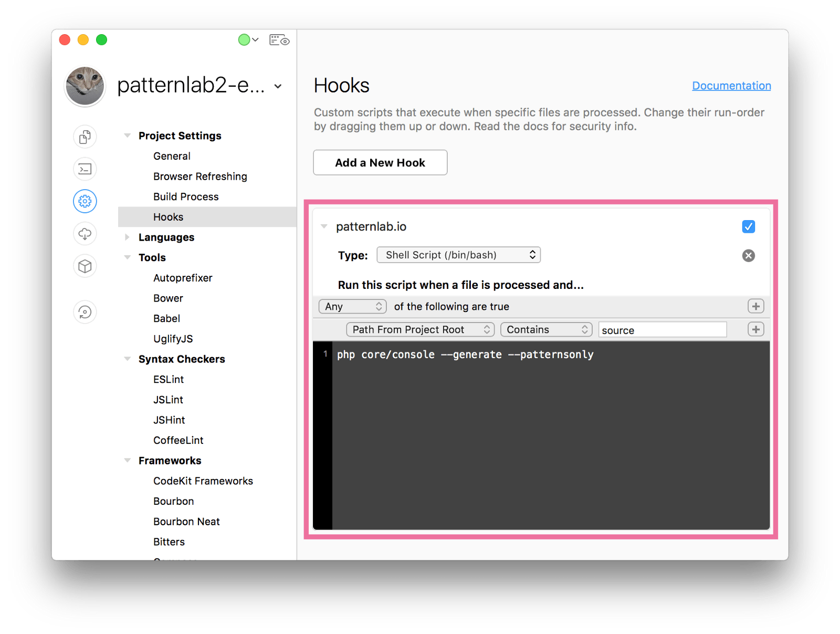Change the Path From Project Root selector
Image resolution: width=840 pixels, height=634 pixels.
[x=419, y=329]
